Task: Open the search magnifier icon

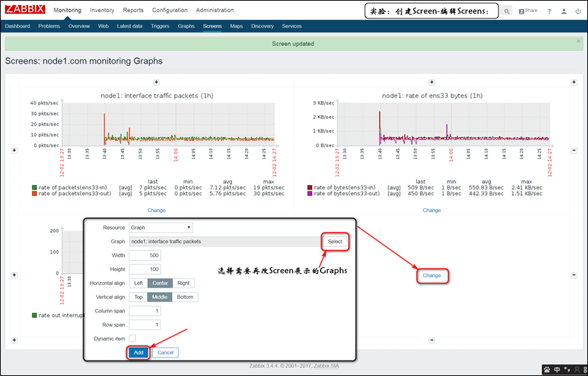Action: (507, 11)
